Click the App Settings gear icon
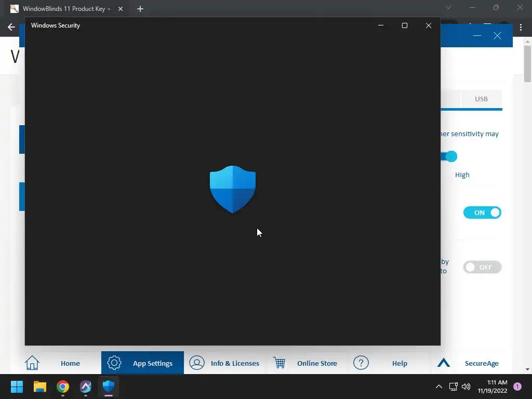 (114, 363)
